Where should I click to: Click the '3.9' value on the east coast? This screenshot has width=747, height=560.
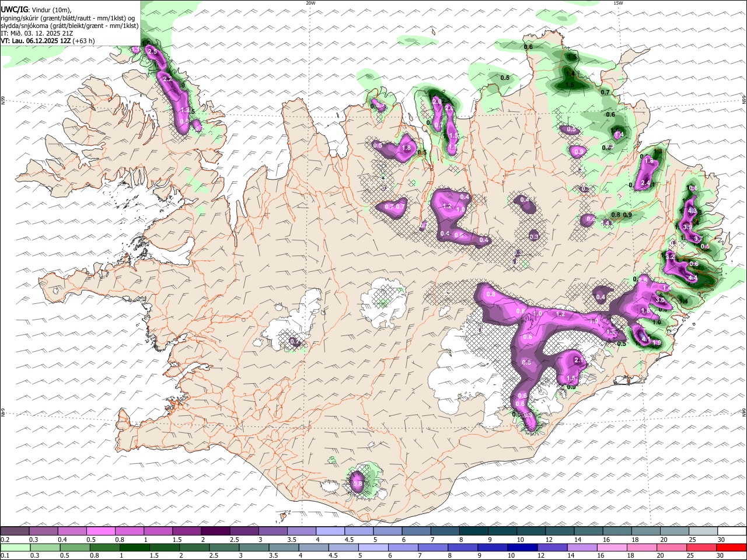pos(687,227)
